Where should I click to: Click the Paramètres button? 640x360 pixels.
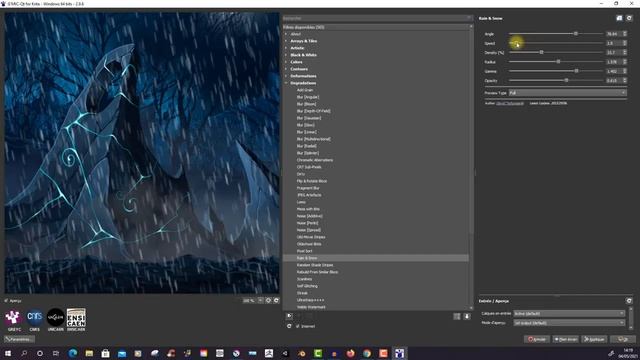(x=19, y=339)
